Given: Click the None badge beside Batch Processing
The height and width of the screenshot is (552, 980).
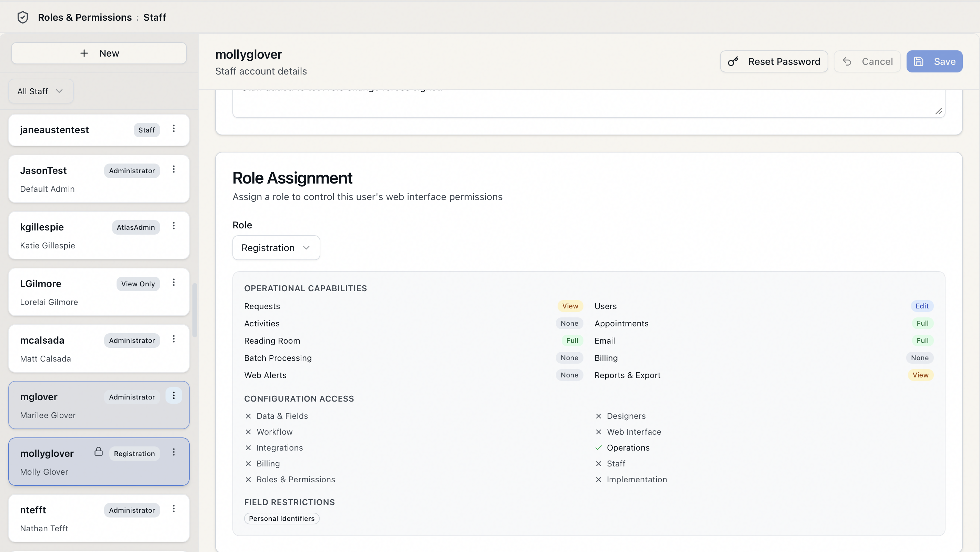Looking at the screenshot, I should pos(569,358).
